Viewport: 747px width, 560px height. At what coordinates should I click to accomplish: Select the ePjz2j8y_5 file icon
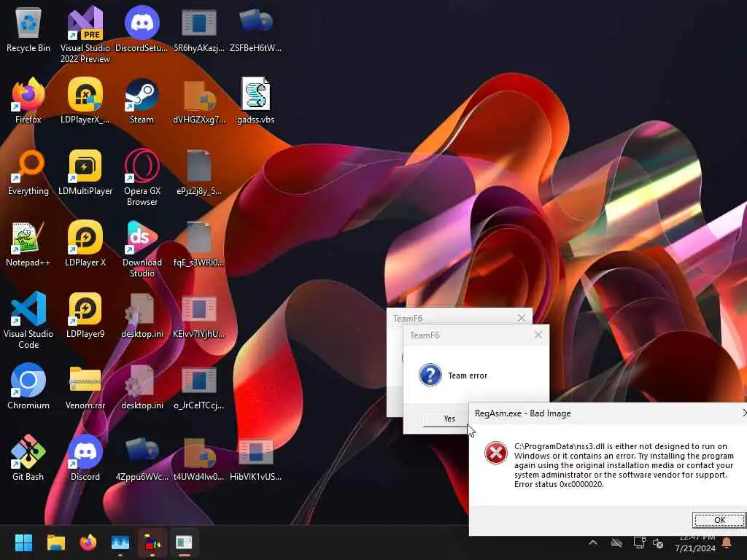(x=199, y=172)
